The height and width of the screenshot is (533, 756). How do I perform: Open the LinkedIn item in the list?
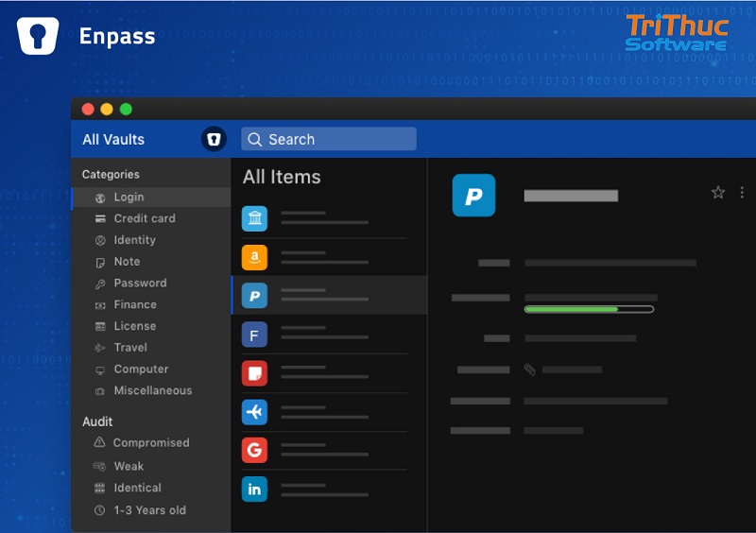pyautogui.click(x=329, y=489)
